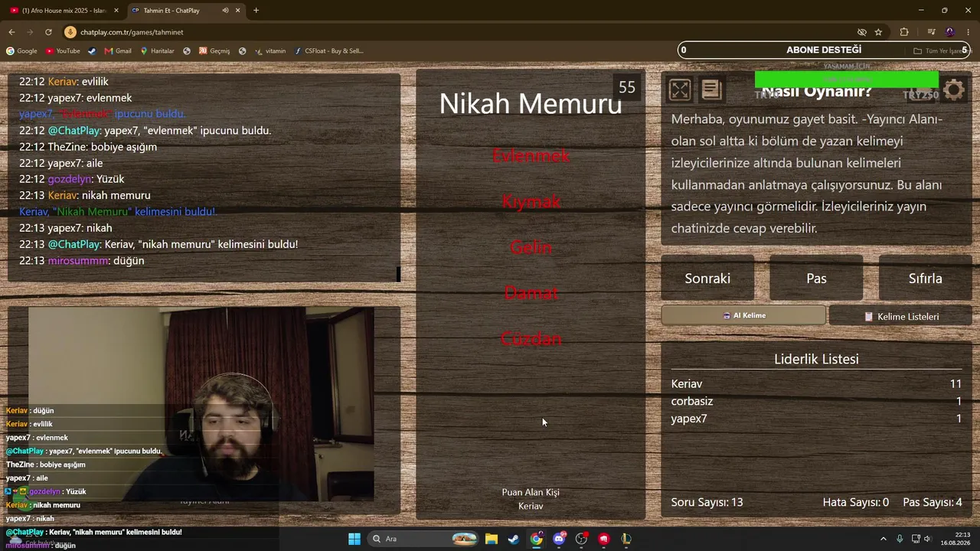The width and height of the screenshot is (980, 551).
Task: Select the Tahmin Et - ChatPlay tab
Action: 186,11
